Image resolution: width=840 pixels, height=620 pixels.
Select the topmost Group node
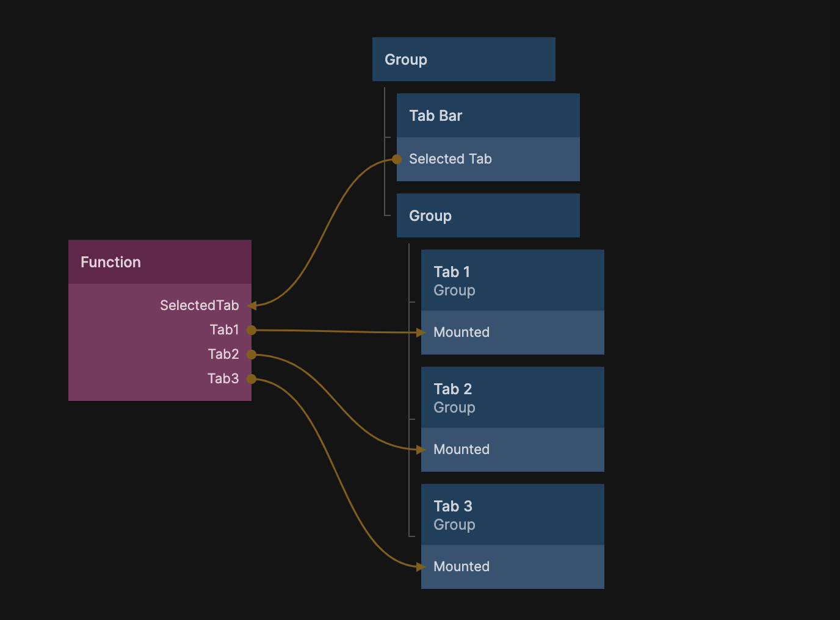[463, 60]
